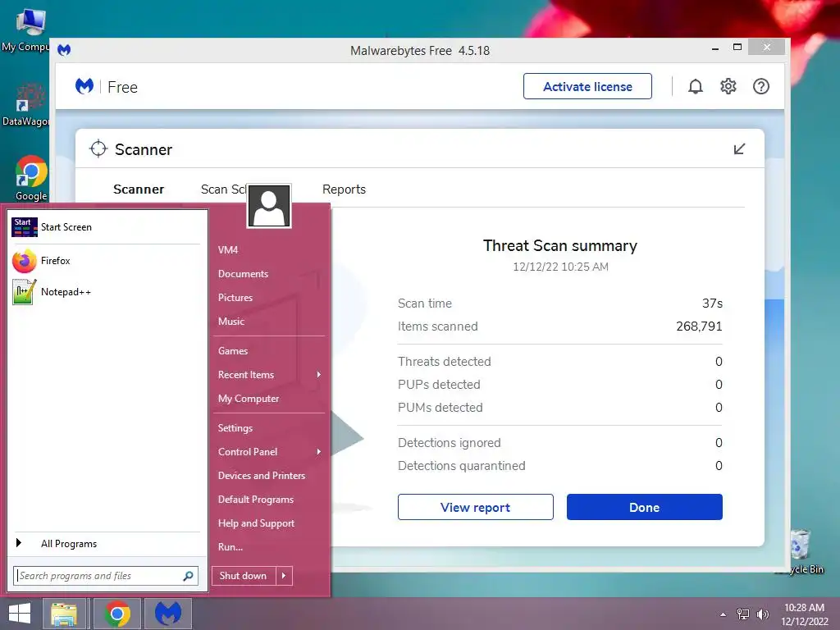Click the PUMs detected label
Viewport: 840px width, 630px height.
point(440,408)
